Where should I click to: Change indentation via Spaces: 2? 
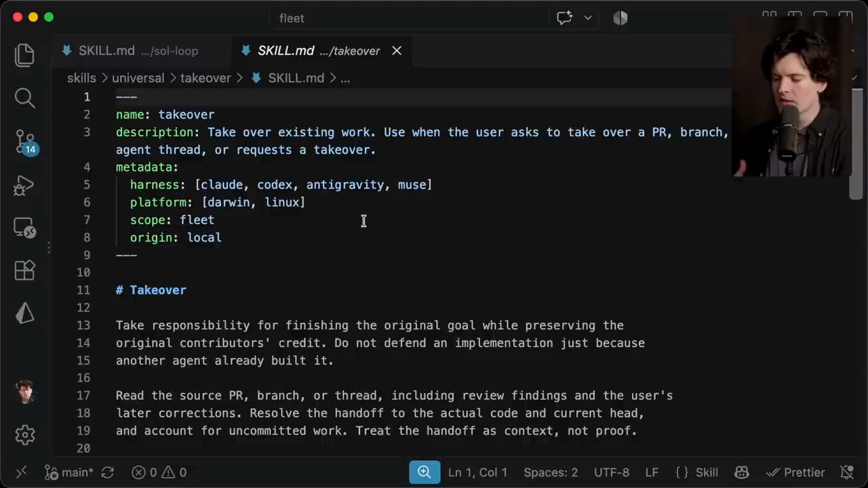(x=551, y=472)
